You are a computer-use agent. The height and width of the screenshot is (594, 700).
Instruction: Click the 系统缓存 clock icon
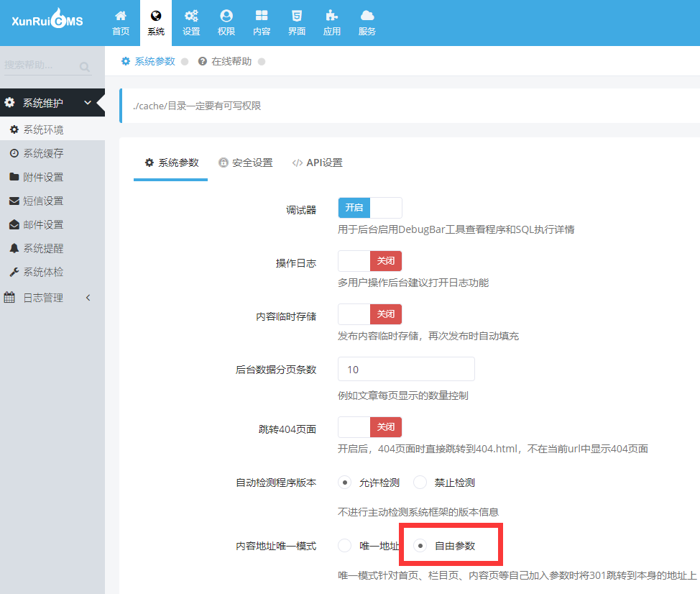(14, 153)
